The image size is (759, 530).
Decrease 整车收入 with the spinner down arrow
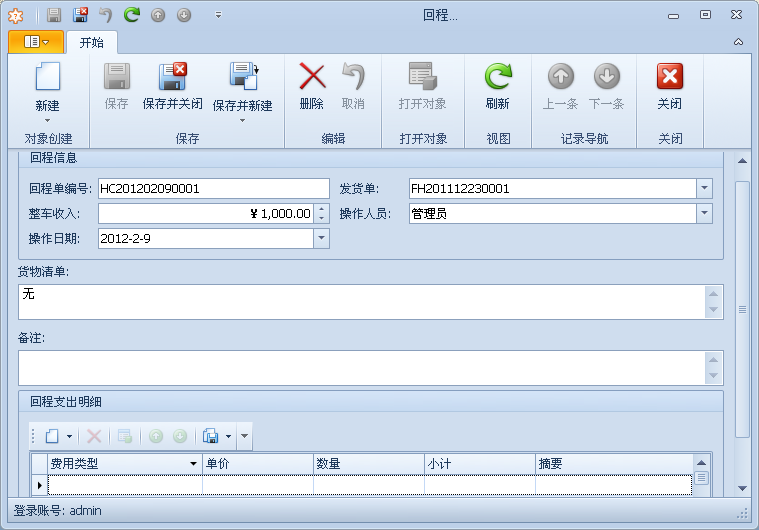[x=321, y=218]
